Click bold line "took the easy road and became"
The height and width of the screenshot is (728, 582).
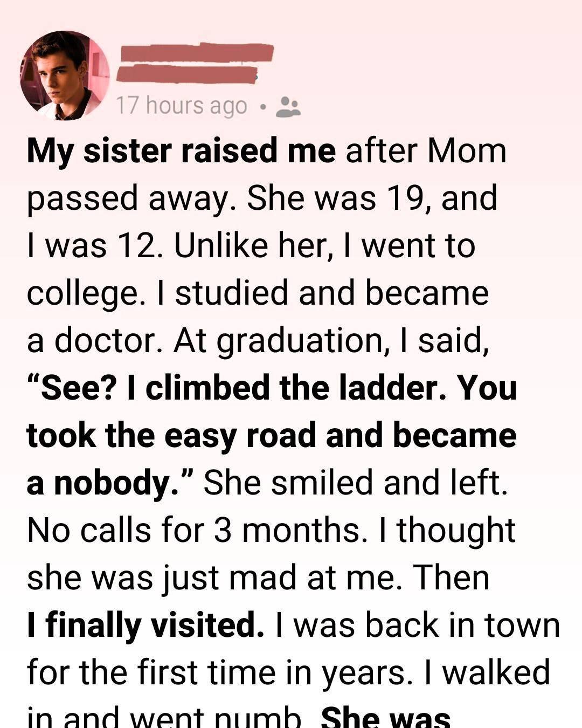click(272, 435)
